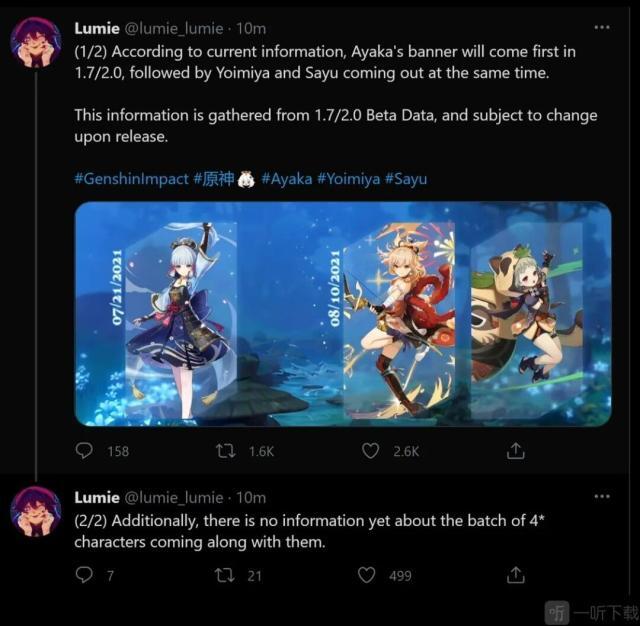Like the tweet with 2.6K likes
Image resolution: width=640 pixels, height=626 pixels.
point(370,451)
